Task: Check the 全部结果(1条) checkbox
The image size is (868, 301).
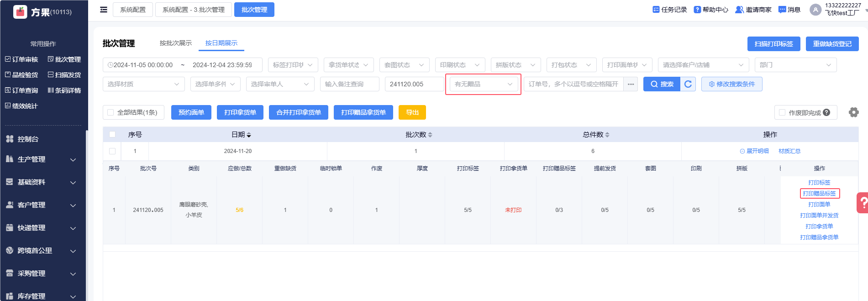Action: pos(110,112)
